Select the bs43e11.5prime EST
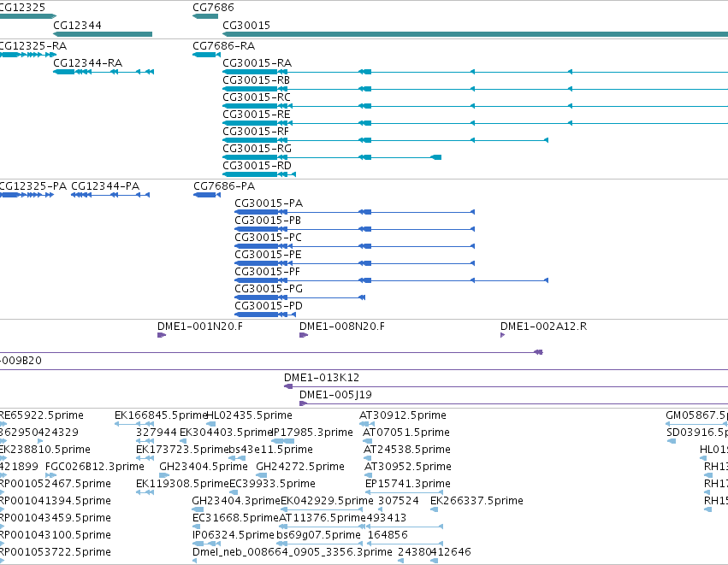Image resolution: width=728 pixels, height=565 pixels. (237, 458)
